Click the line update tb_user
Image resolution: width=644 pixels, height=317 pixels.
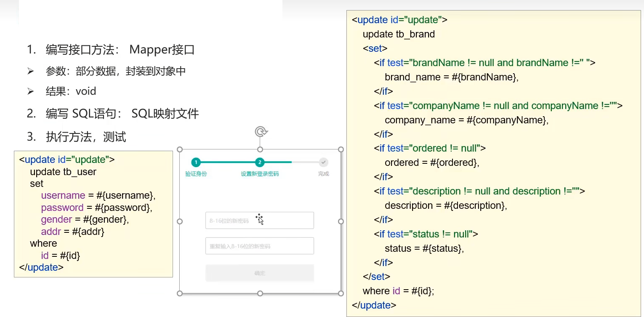[x=63, y=172]
